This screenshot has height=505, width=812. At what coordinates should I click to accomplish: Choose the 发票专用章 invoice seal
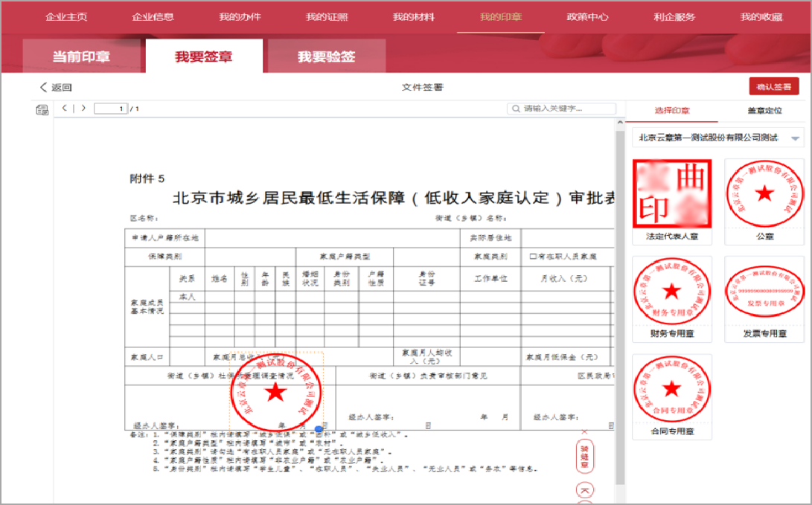(764, 293)
